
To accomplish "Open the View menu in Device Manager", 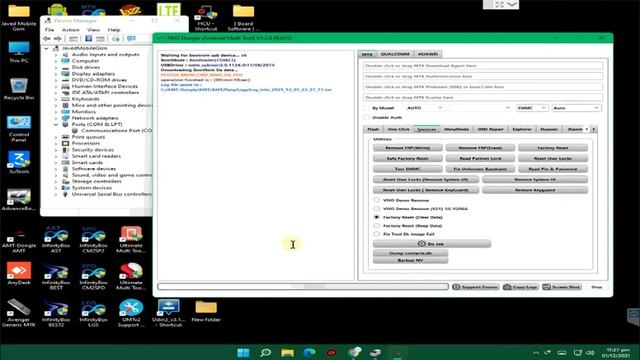I will (x=93, y=30).
